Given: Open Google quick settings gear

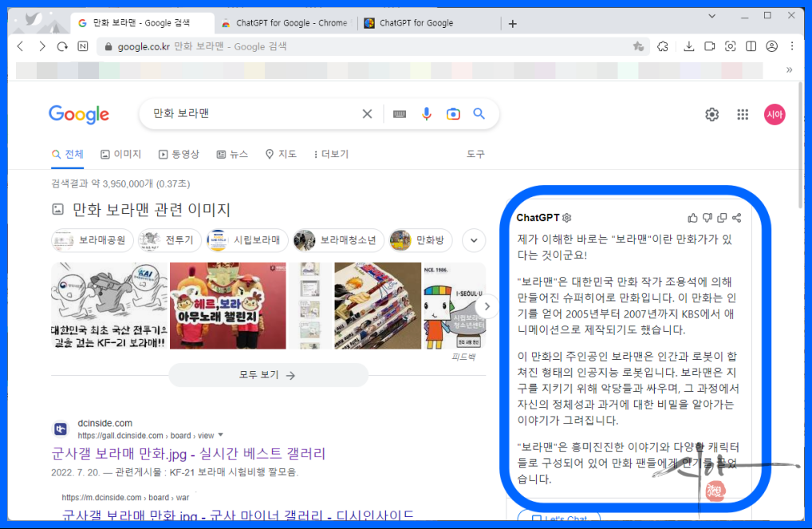Looking at the screenshot, I should tap(712, 115).
